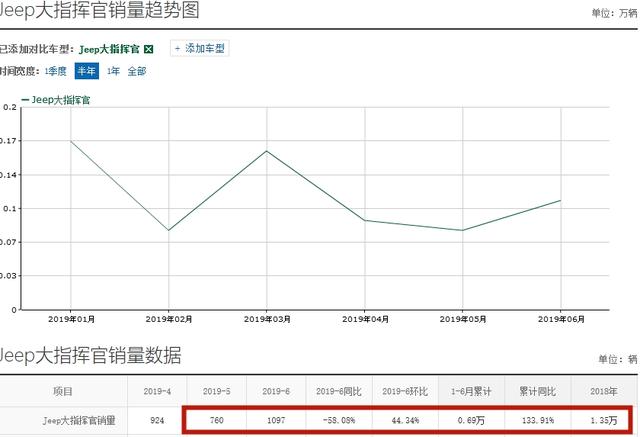Click the -58.08% year-over-year cell
640x437 pixels.
339,420
